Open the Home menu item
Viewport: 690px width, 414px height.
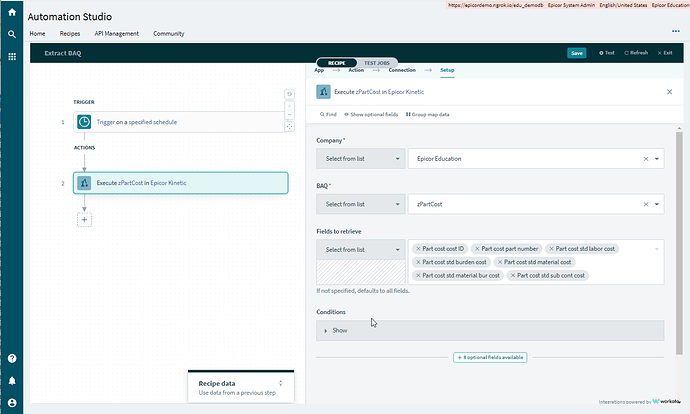click(37, 33)
